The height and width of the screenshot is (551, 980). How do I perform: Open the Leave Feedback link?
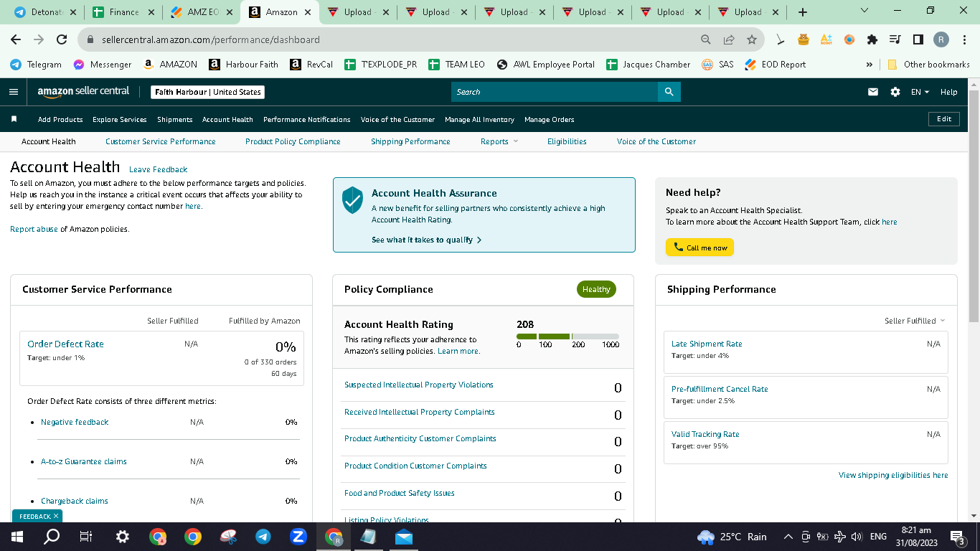tap(158, 169)
